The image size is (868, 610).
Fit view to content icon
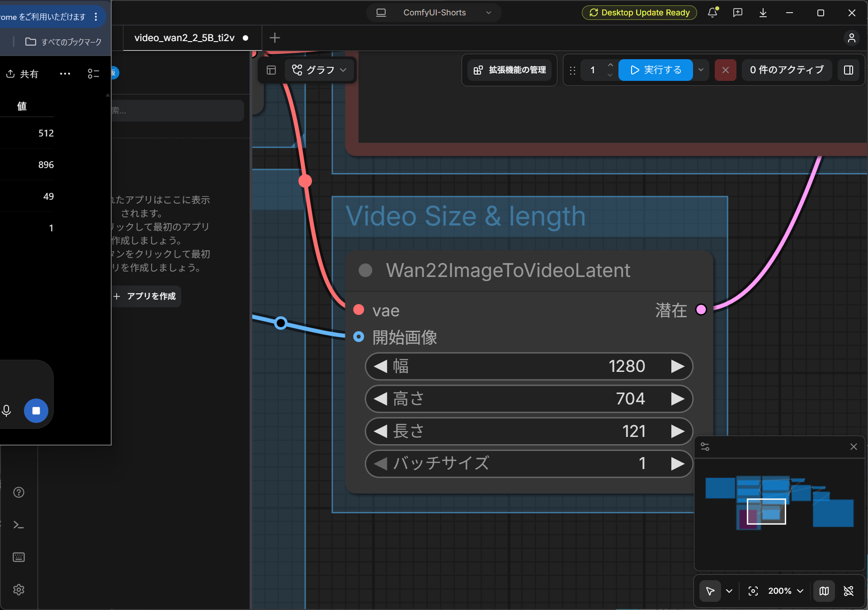(753, 591)
